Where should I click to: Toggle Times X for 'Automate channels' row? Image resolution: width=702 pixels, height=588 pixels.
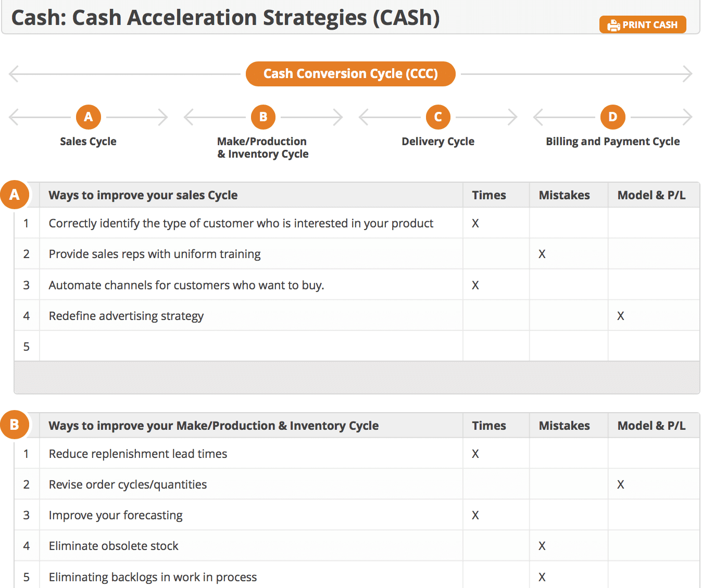(x=475, y=285)
